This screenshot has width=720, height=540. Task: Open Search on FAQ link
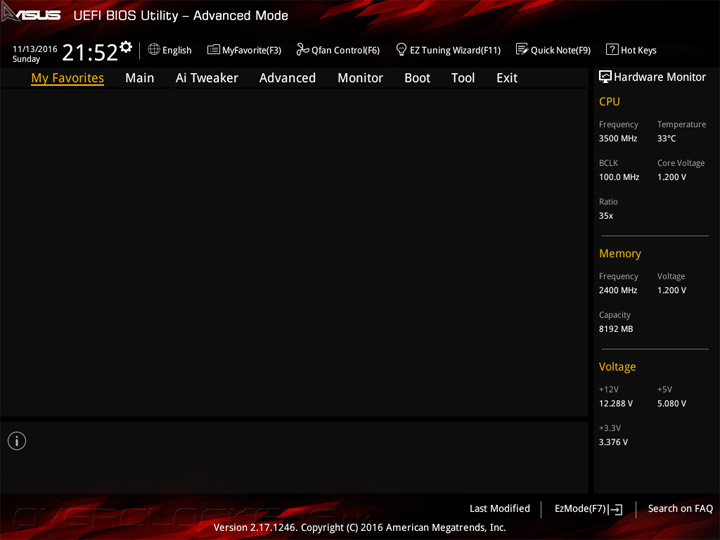coord(680,508)
